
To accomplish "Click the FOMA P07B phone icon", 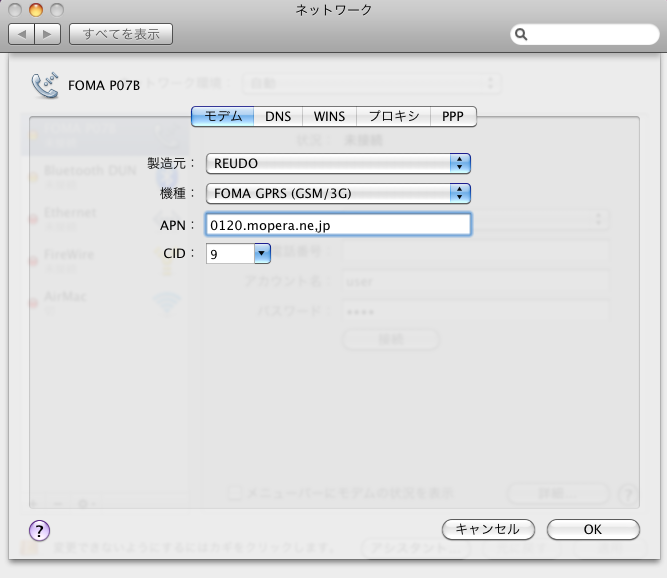I will (45, 85).
